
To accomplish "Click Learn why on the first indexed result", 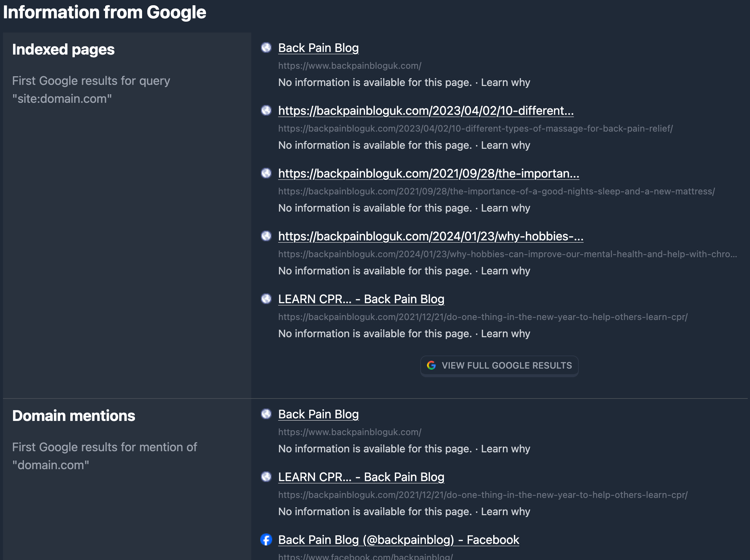I will point(505,82).
